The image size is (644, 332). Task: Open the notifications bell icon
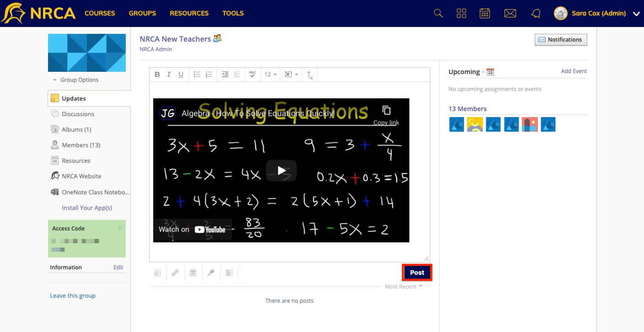(x=536, y=13)
